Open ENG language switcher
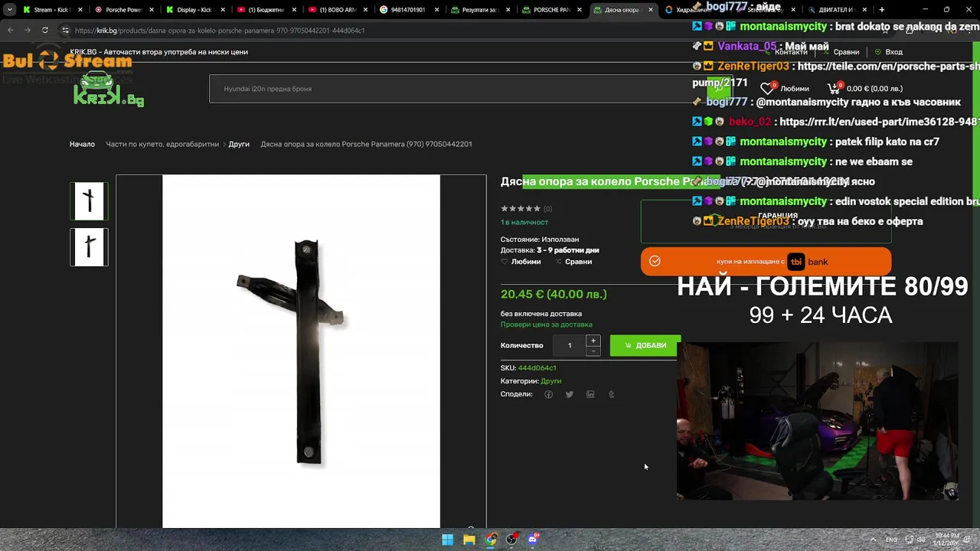This screenshot has width=980, height=551. (x=891, y=540)
